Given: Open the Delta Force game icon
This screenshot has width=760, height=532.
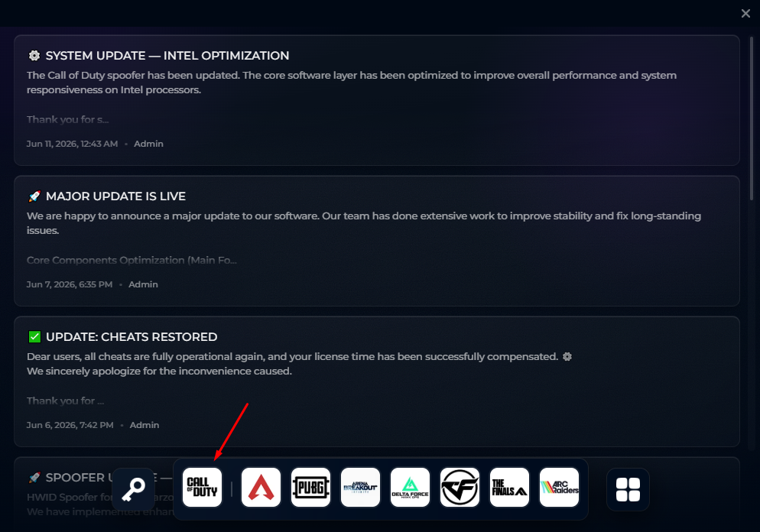Looking at the screenshot, I should click(410, 488).
